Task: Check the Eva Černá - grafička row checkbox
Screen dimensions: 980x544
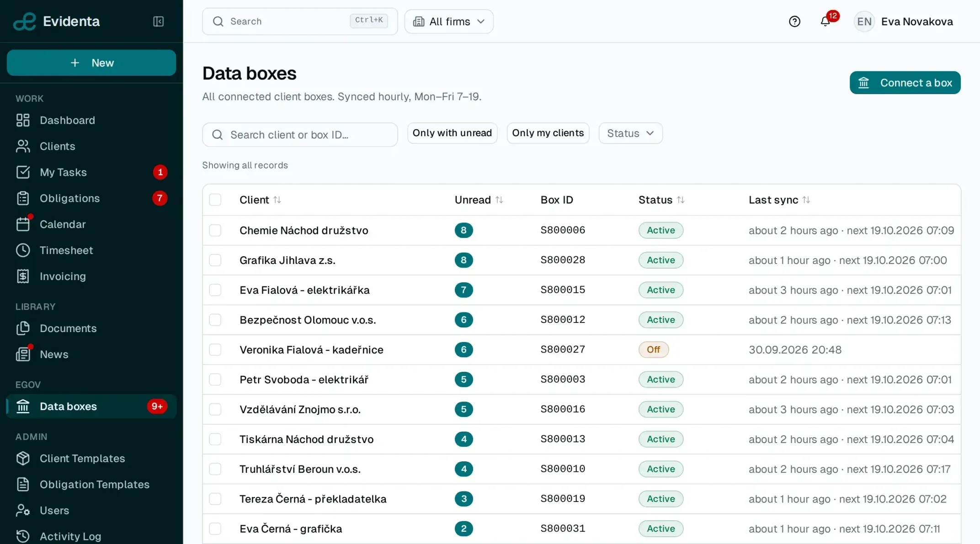Action: coord(215,528)
